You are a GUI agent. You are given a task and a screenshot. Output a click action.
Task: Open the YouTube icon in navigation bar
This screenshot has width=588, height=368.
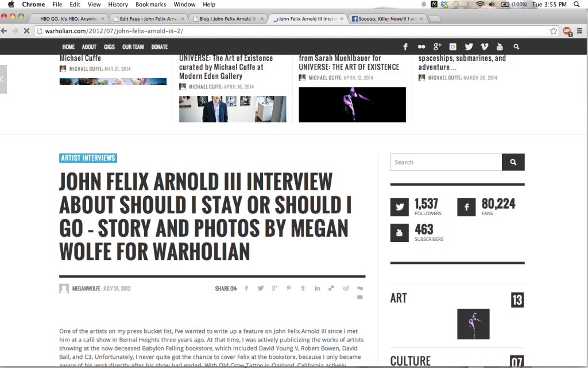tap(500, 47)
